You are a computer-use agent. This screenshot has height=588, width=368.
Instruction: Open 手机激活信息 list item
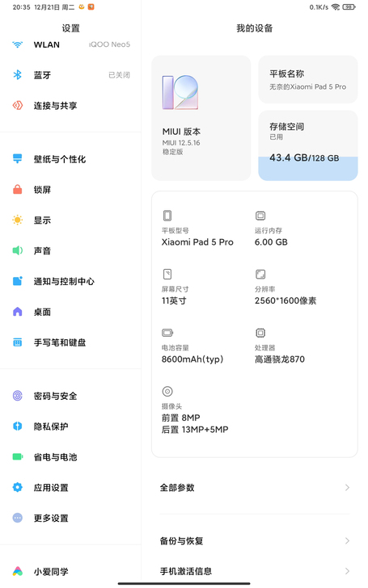click(x=255, y=571)
